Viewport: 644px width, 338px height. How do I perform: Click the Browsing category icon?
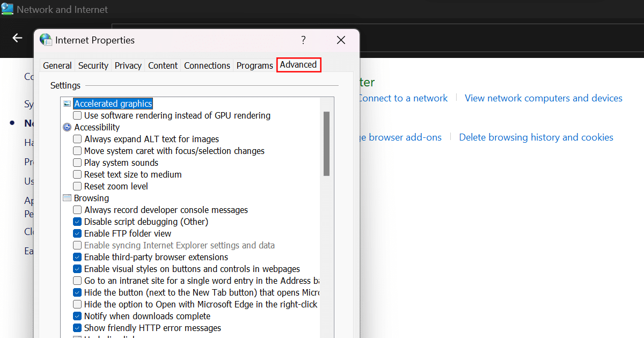[67, 198]
